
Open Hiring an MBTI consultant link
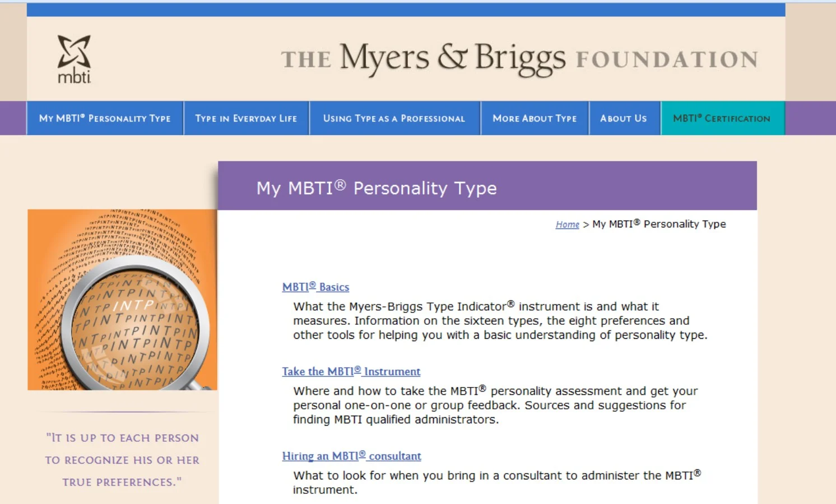pos(351,456)
